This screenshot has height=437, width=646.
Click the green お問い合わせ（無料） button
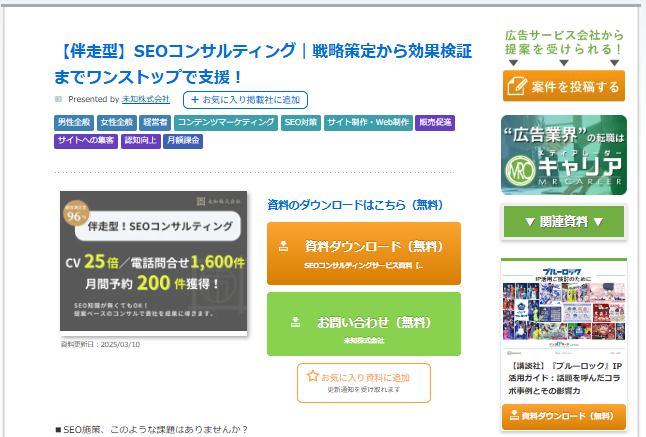[364, 324]
